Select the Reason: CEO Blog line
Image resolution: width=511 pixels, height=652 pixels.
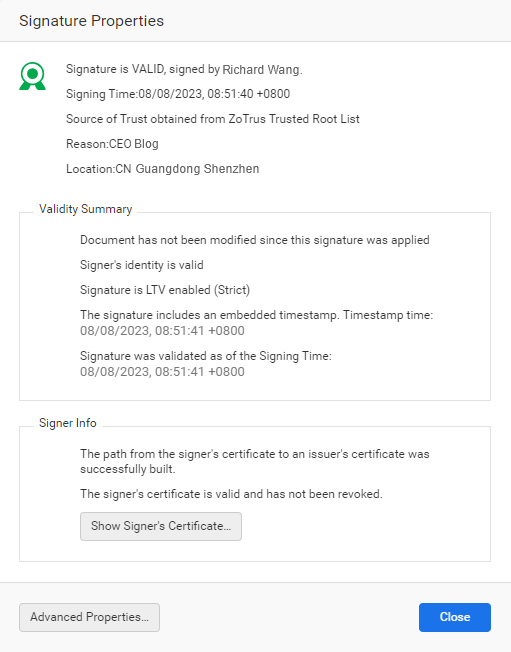(x=112, y=144)
